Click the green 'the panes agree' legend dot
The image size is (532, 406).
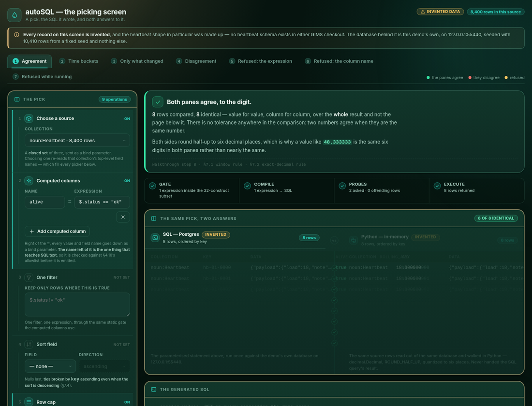tap(428, 78)
